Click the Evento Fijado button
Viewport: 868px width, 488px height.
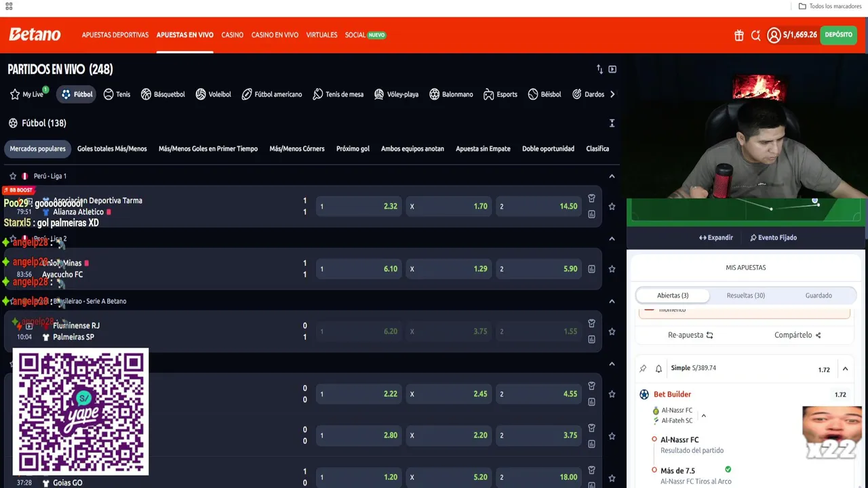(x=773, y=238)
